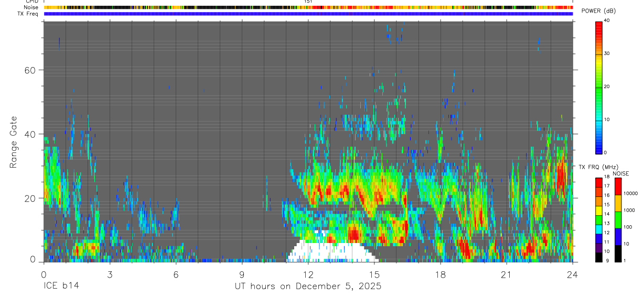Click the Noise strip label at top
The height and width of the screenshot is (297, 644).
31,7
